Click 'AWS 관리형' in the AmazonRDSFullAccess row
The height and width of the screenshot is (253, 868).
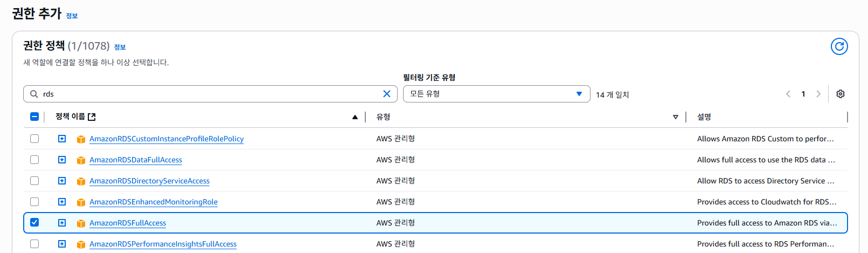click(395, 223)
